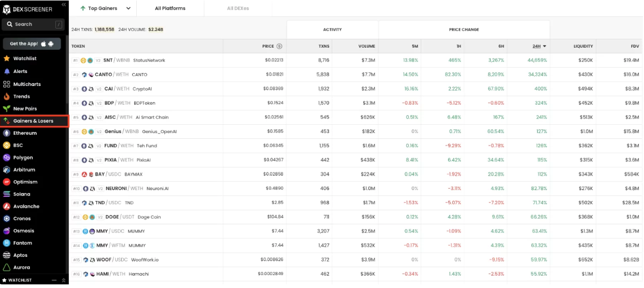Open Watchlist via the star icon
This screenshot has height=288, width=644.
point(7,59)
